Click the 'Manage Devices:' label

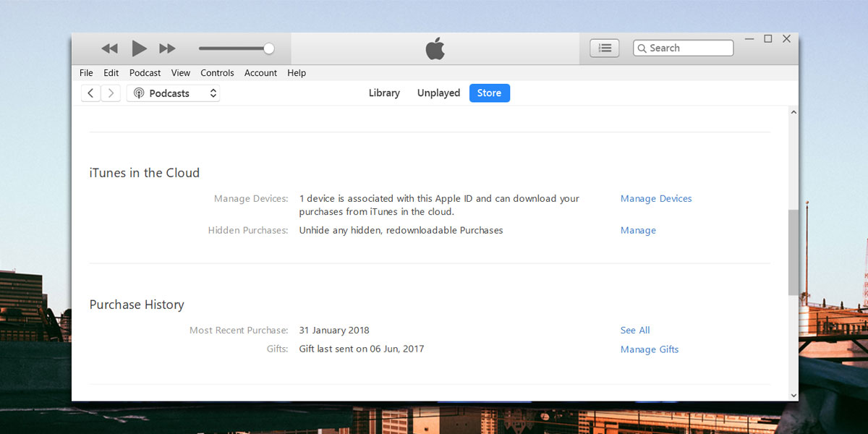click(x=251, y=198)
